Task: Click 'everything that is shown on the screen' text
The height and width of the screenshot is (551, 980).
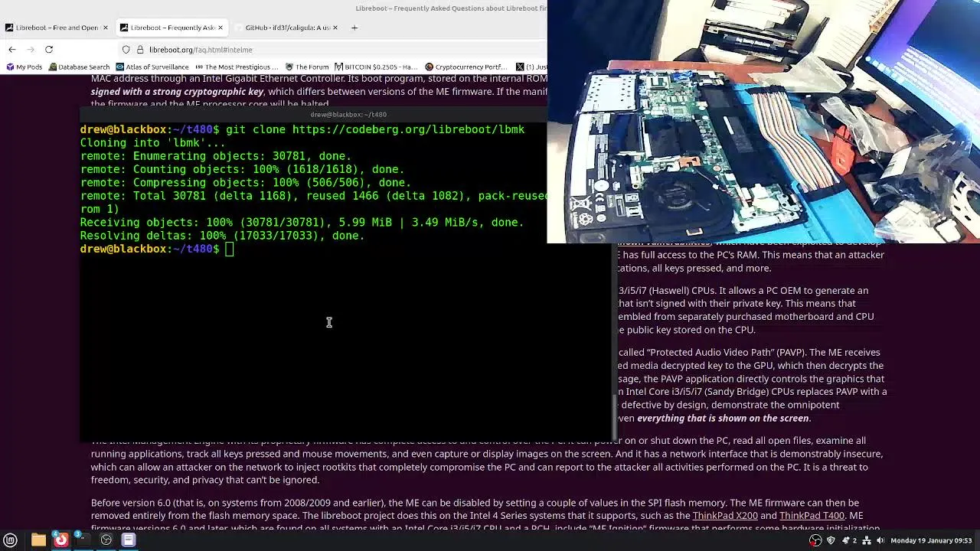Action: (x=723, y=418)
